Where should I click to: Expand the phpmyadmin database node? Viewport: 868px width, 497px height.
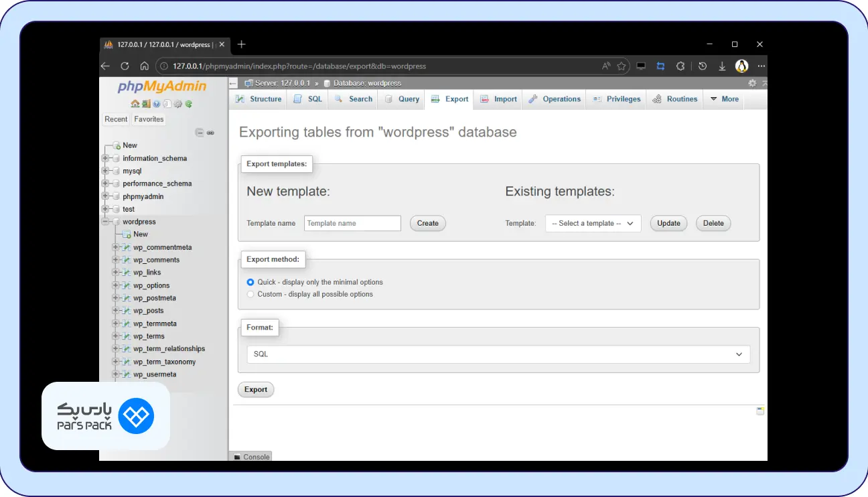click(105, 197)
